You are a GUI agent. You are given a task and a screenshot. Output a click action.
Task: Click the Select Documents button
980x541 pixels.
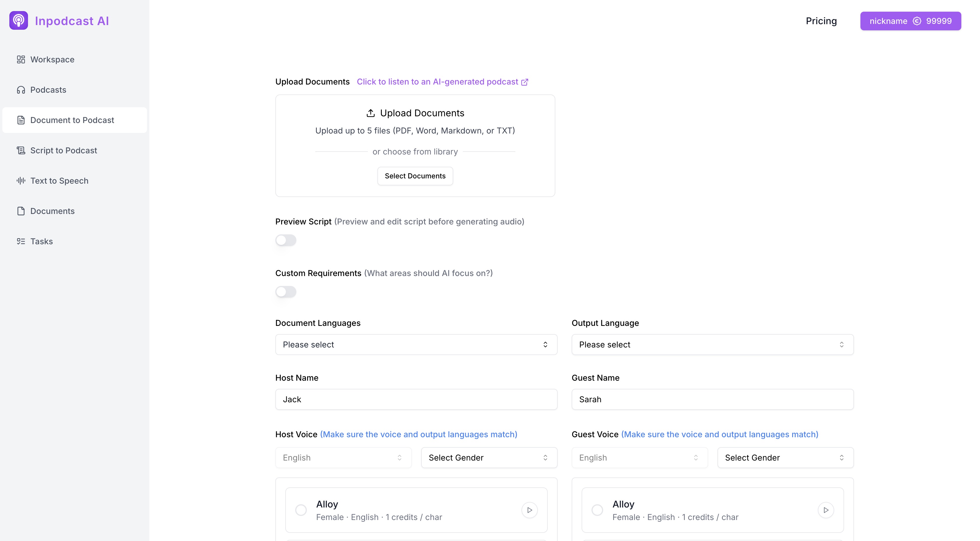pyautogui.click(x=415, y=176)
